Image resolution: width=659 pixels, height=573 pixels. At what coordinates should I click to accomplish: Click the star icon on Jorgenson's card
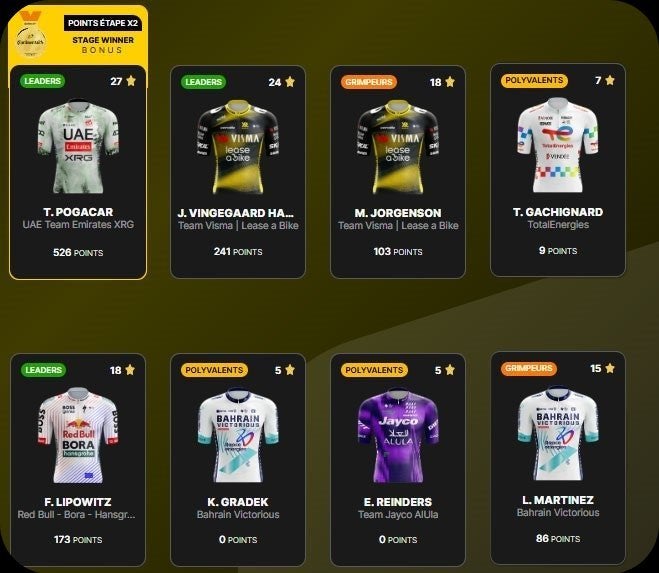click(x=450, y=82)
